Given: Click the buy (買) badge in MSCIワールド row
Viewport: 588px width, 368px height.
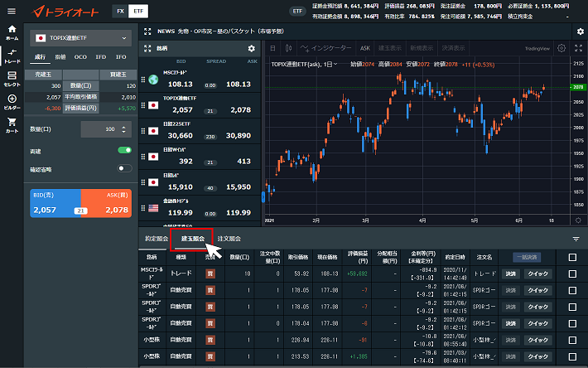Looking at the screenshot, I should click(210, 274).
